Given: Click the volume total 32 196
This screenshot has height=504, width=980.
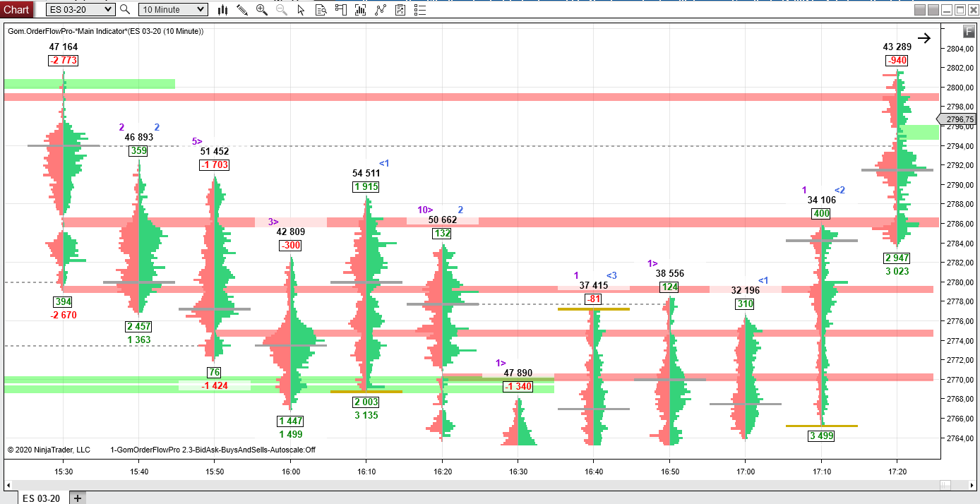Looking at the screenshot, I should click(746, 290).
